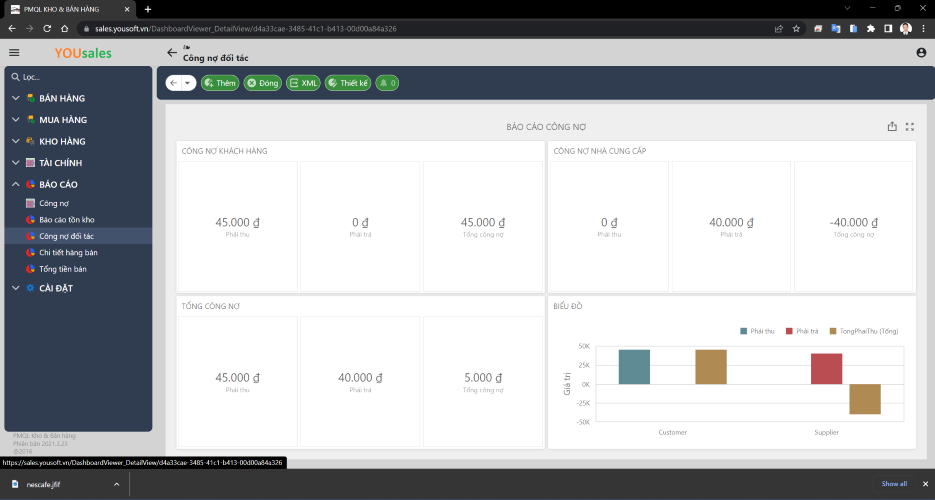Viewport: 935px width, 500px height.
Task: Click the BÁN HÀNG sidebar icon
Action: 30,98
